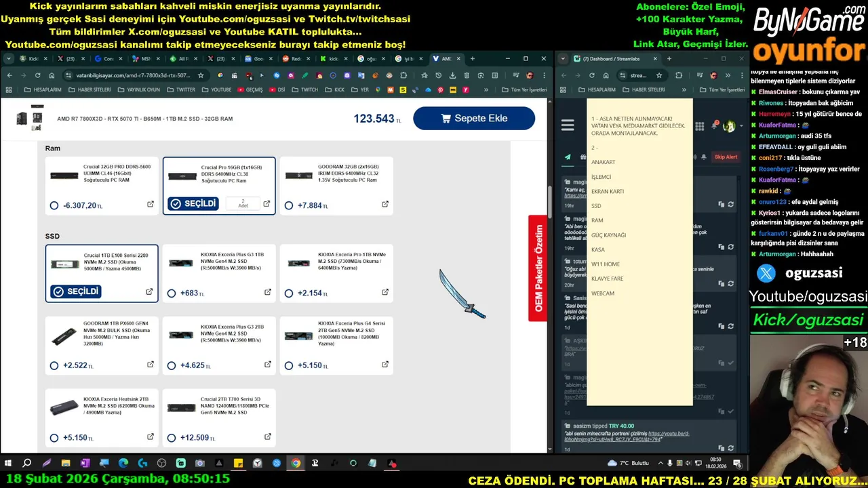Open OneNote from the Windows taskbar

(85, 464)
